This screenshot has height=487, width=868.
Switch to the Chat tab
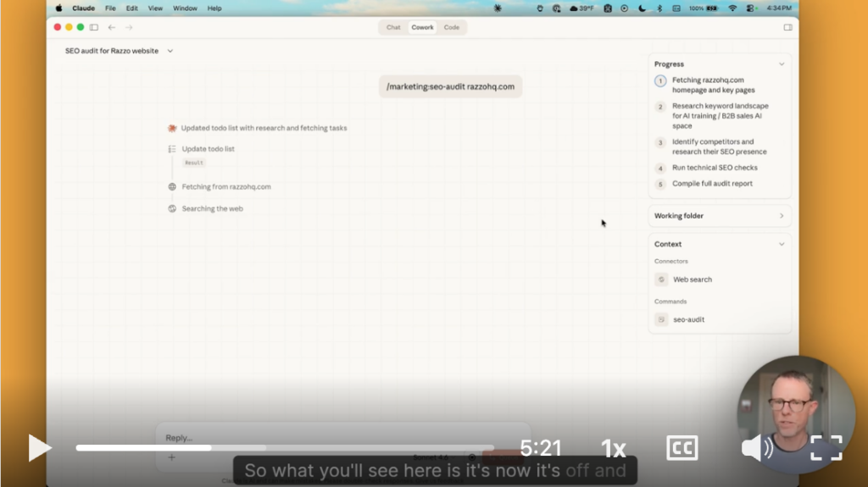click(393, 27)
